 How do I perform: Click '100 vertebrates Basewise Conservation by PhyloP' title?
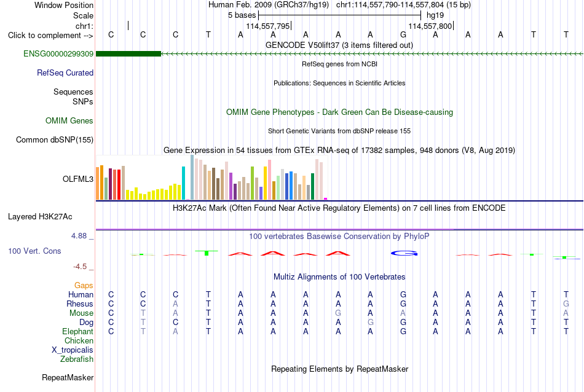(x=339, y=237)
